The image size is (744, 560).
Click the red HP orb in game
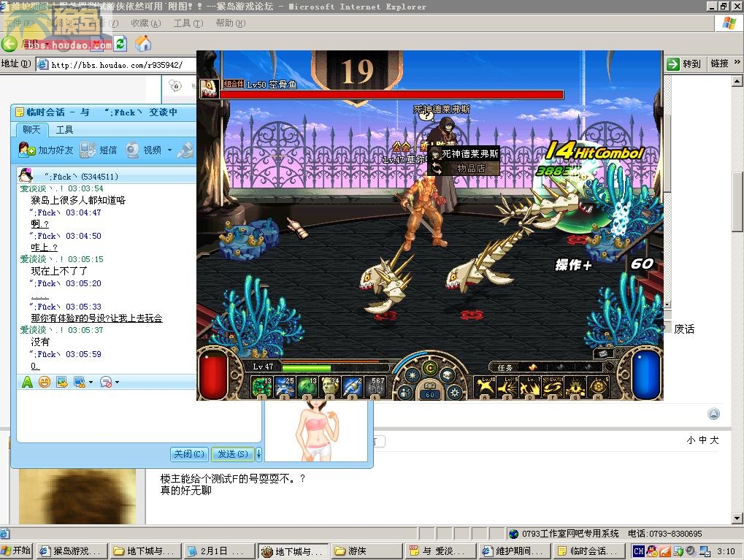tap(215, 374)
